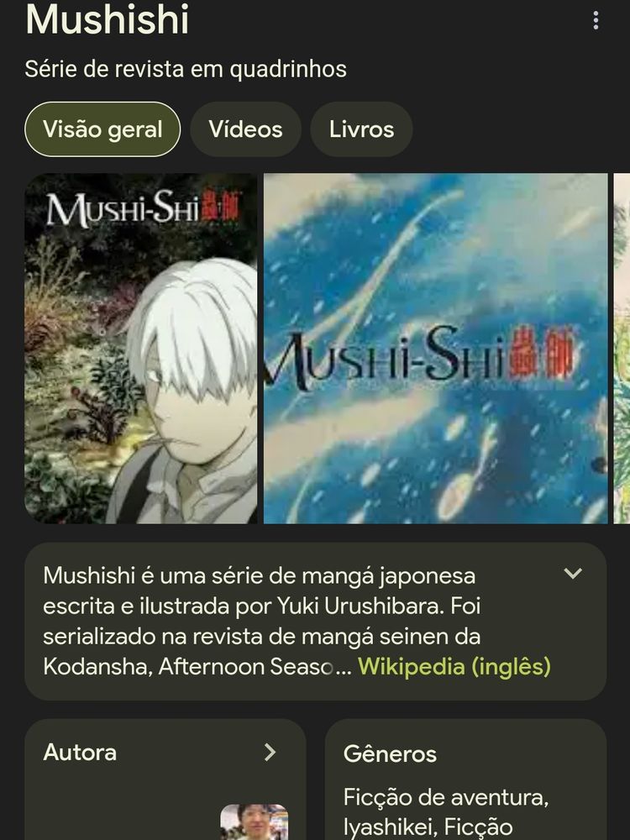
Task: Open the Wikipedia (inglês) link
Action: tap(454, 666)
